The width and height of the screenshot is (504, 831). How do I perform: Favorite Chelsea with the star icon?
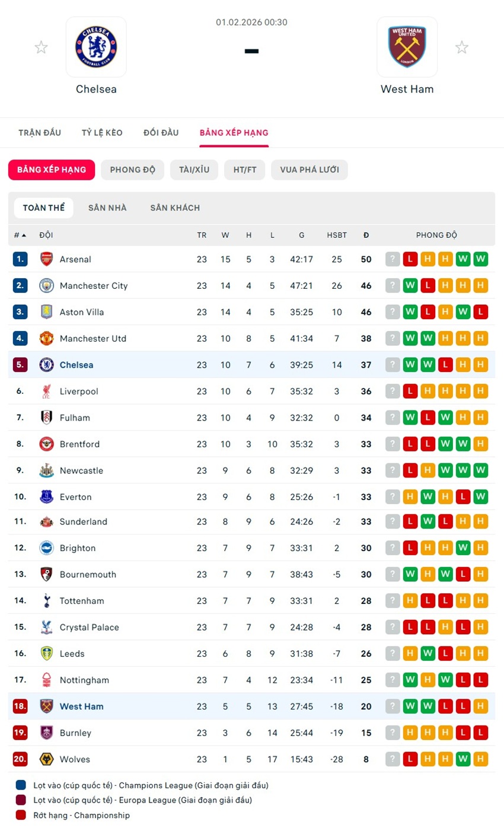[x=41, y=47]
